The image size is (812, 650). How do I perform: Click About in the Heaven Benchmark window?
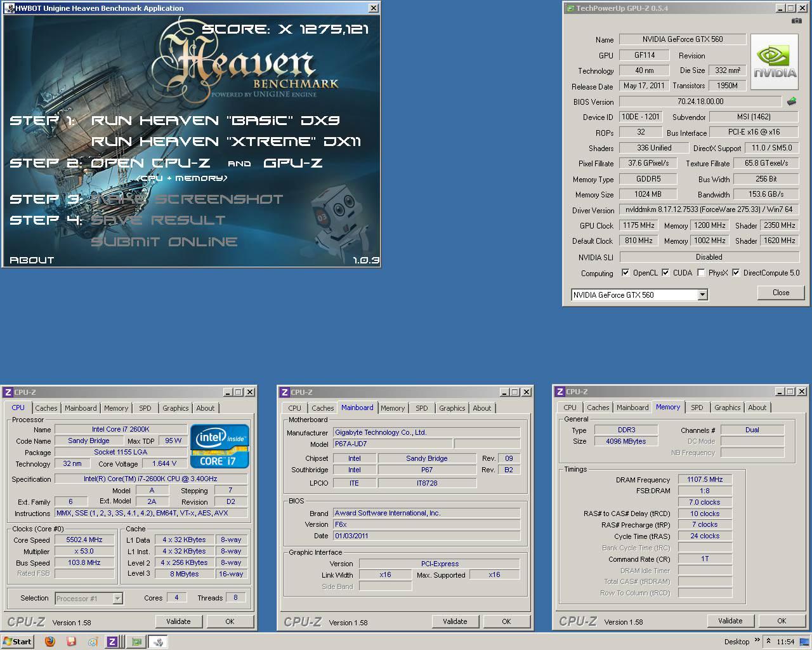pos(32,260)
